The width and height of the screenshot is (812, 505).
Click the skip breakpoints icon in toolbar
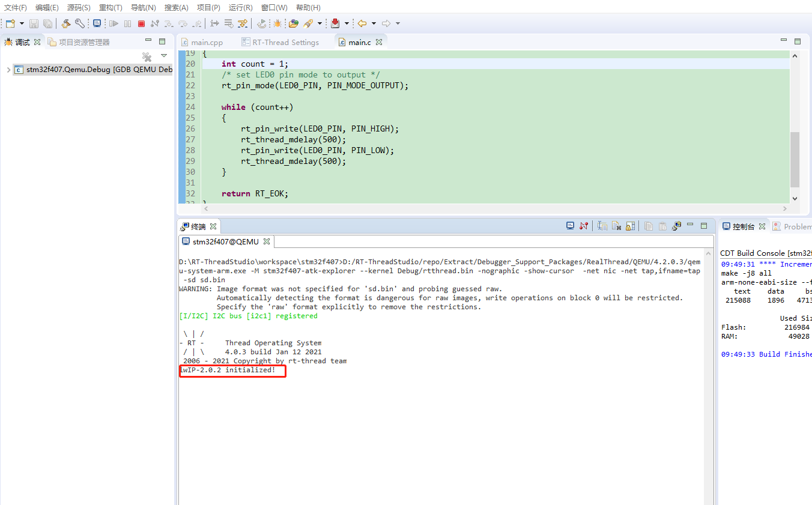(243, 23)
